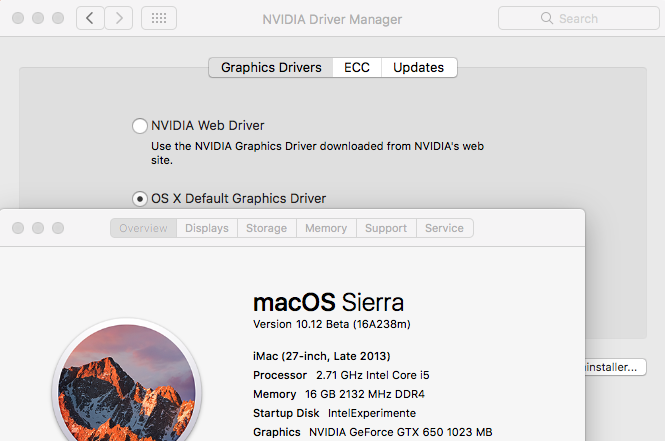Open the ECC tab
This screenshot has height=441, width=665.
(356, 67)
